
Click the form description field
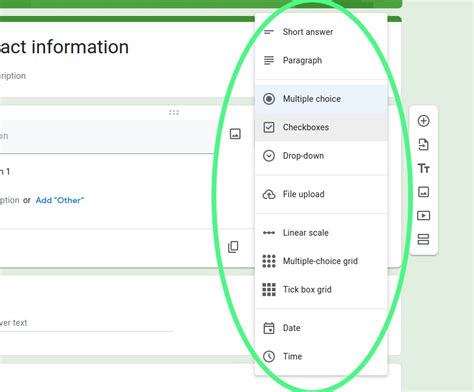click(13, 76)
